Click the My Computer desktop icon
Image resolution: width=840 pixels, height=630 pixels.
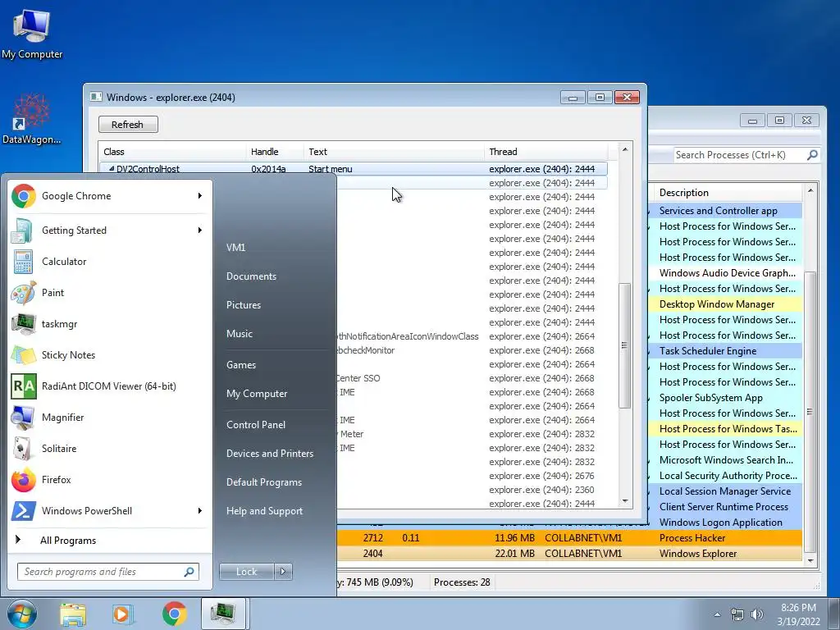(32, 34)
